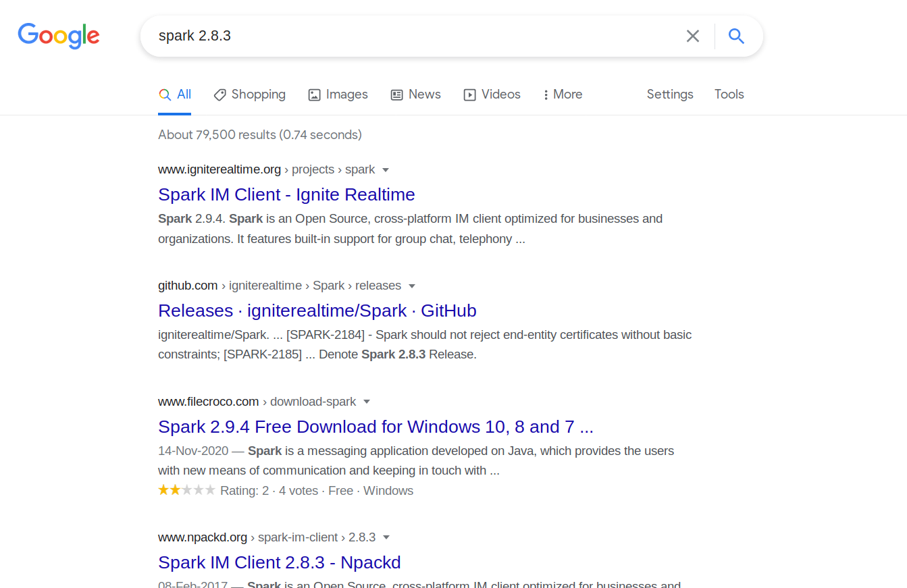Image resolution: width=907 pixels, height=588 pixels.
Task: Click the magnifying glass search button
Action: pyautogui.click(x=736, y=36)
